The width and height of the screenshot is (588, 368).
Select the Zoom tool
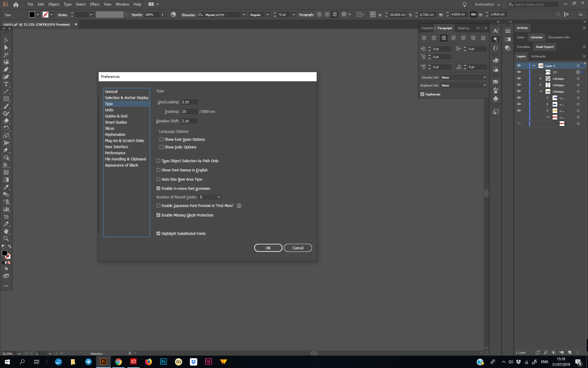coord(6,239)
